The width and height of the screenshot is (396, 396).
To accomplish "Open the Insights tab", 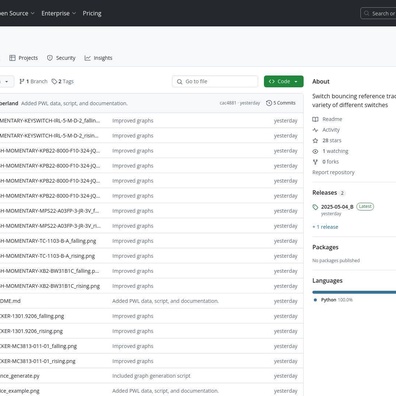I will pos(98,58).
